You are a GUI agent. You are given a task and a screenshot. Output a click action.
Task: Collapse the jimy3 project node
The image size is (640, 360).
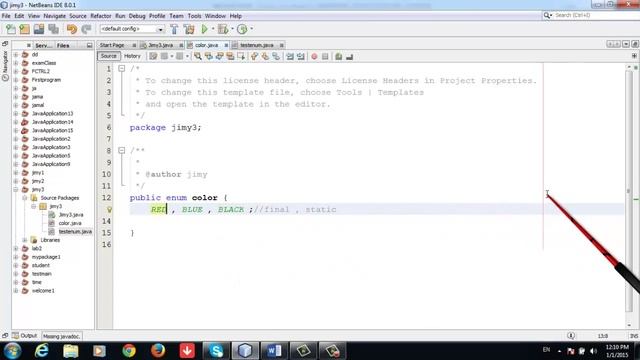point(16,189)
